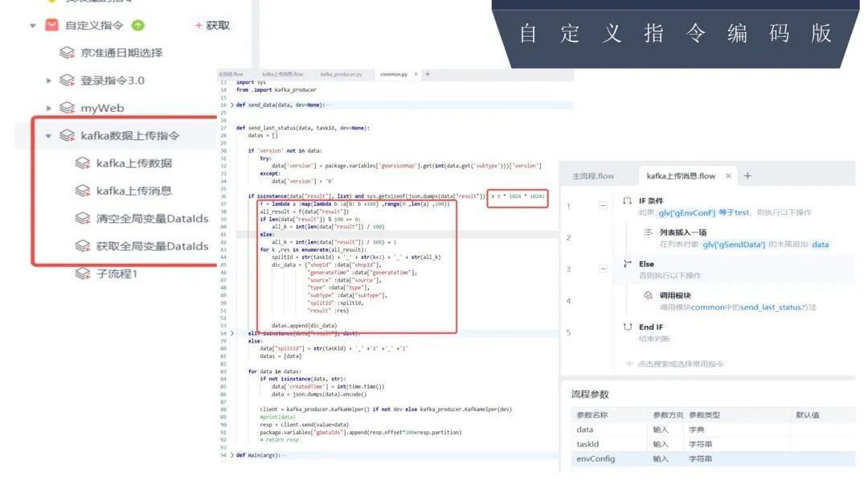Screen dimensions: 868x489
Task: Select the common.py tab
Action: coord(394,74)
